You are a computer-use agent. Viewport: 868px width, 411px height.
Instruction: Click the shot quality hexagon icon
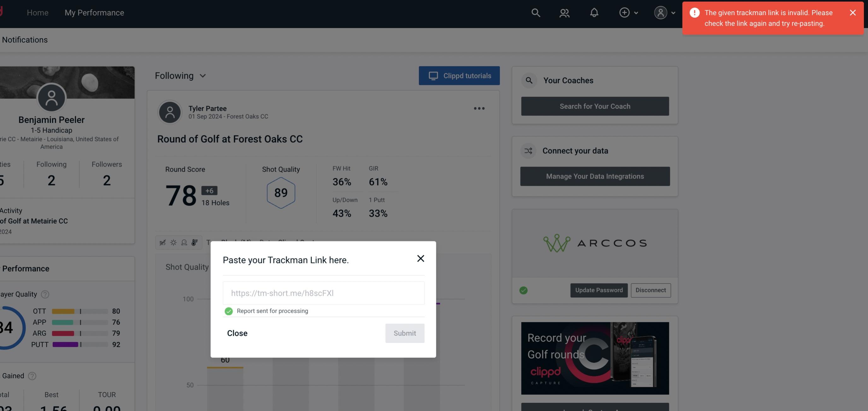pyautogui.click(x=281, y=193)
